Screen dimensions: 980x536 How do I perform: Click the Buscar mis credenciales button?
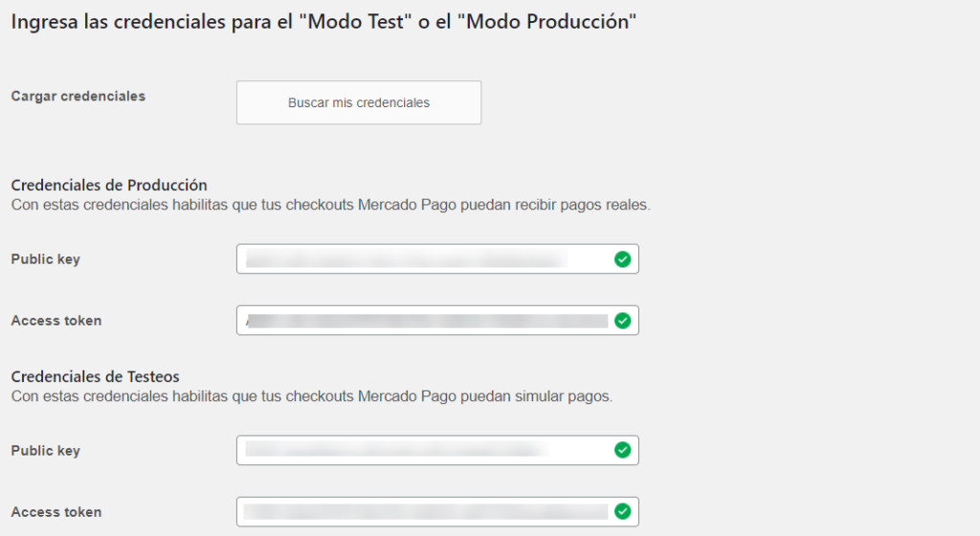[359, 102]
